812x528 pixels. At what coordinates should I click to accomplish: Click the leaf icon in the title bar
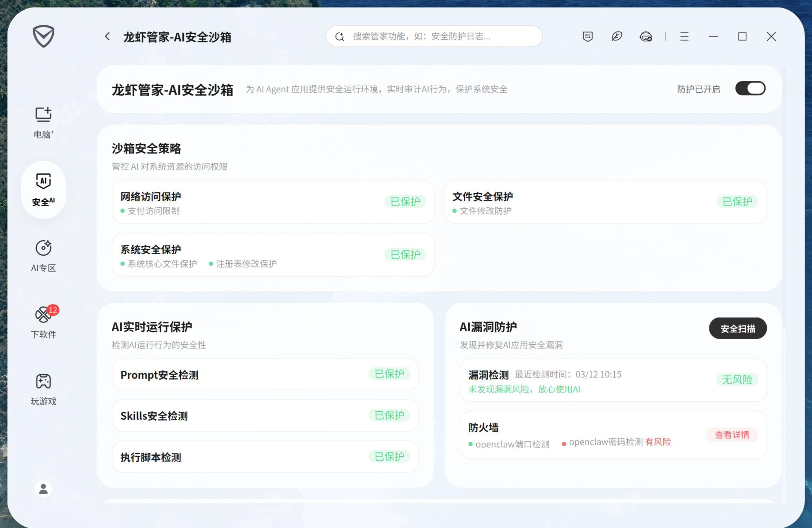(617, 36)
